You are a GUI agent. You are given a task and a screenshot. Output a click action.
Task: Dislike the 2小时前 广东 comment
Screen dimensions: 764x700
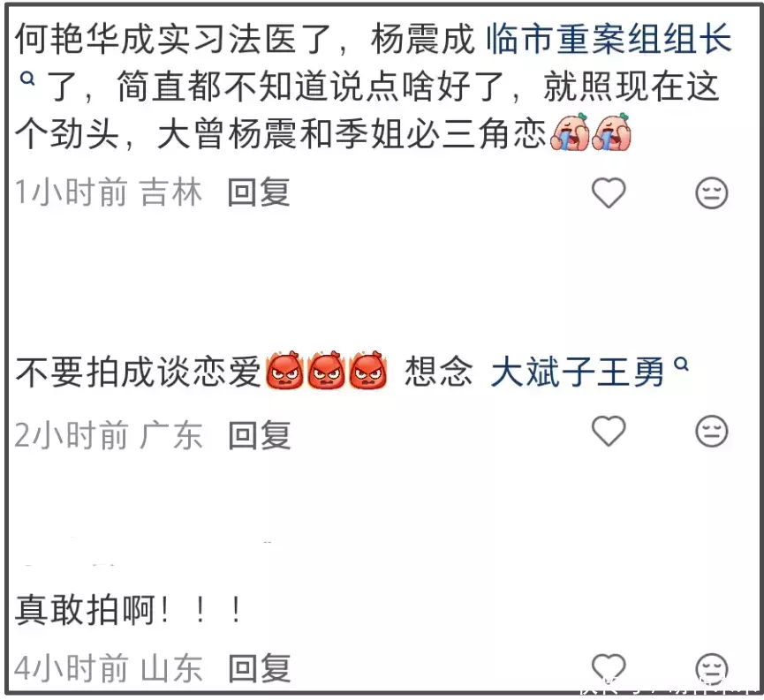click(x=711, y=431)
